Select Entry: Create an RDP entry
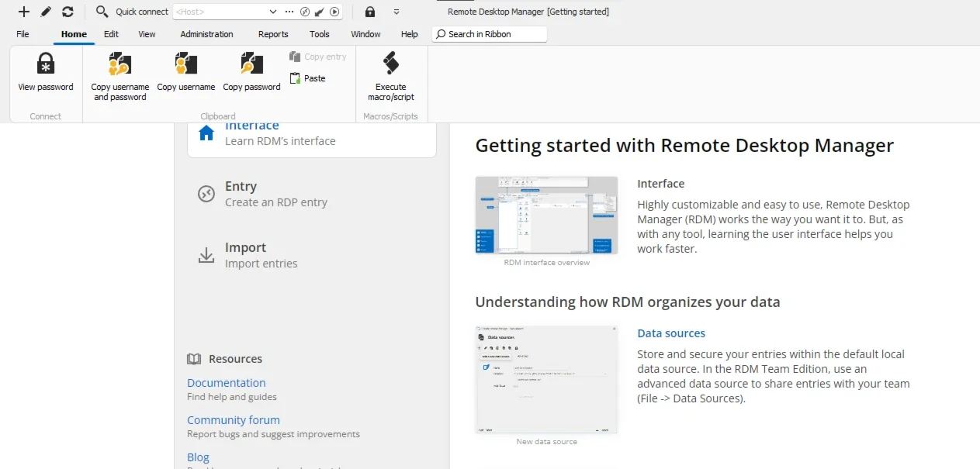 click(312, 194)
